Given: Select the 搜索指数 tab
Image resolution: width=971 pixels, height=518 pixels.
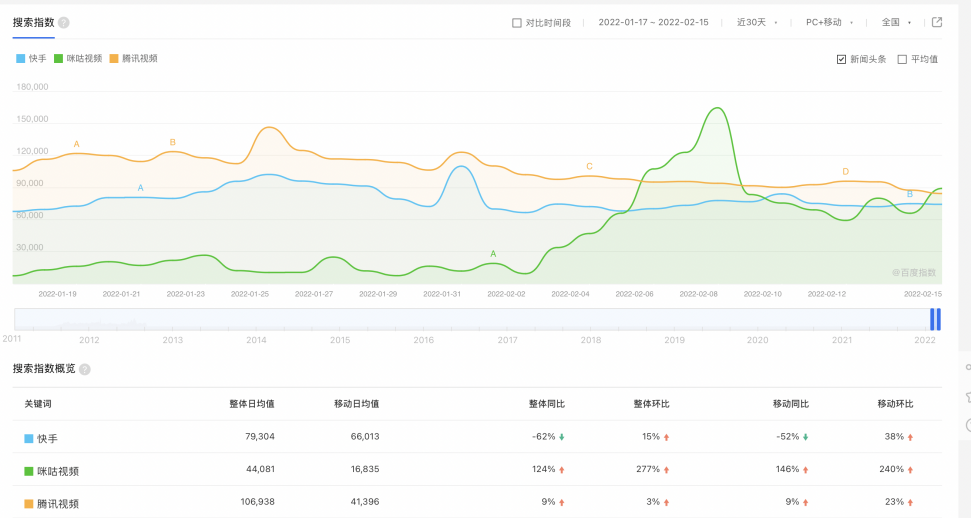Looking at the screenshot, I should coord(33,22).
